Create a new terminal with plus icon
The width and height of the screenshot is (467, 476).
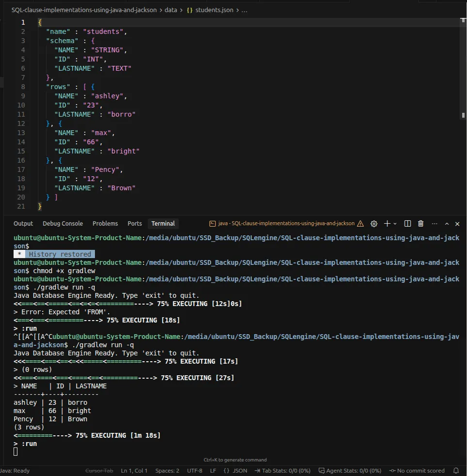(x=387, y=224)
